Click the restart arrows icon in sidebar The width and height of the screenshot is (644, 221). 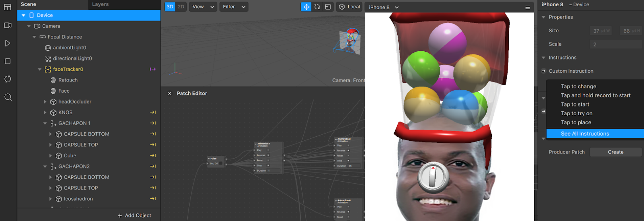[x=8, y=79]
